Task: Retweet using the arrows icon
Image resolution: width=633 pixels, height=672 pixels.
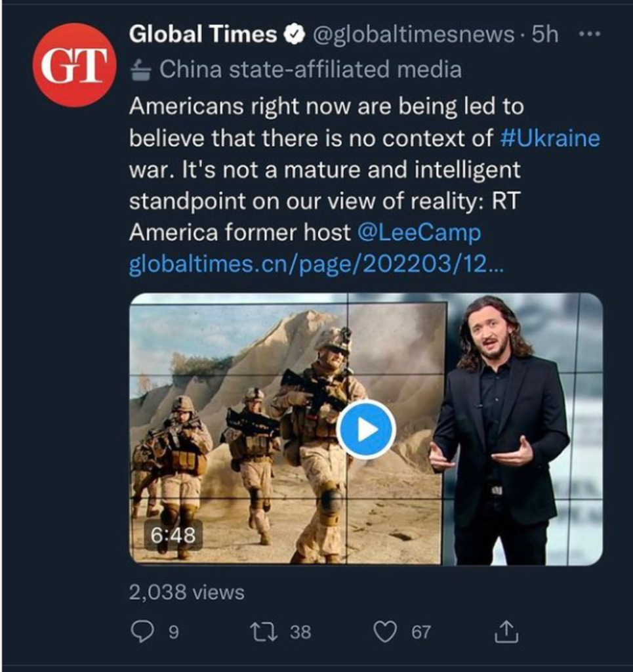Action: [264, 632]
